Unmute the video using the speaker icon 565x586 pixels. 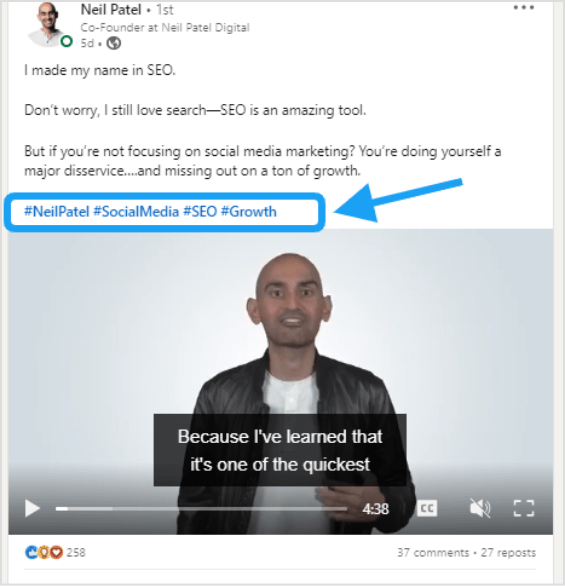(480, 508)
